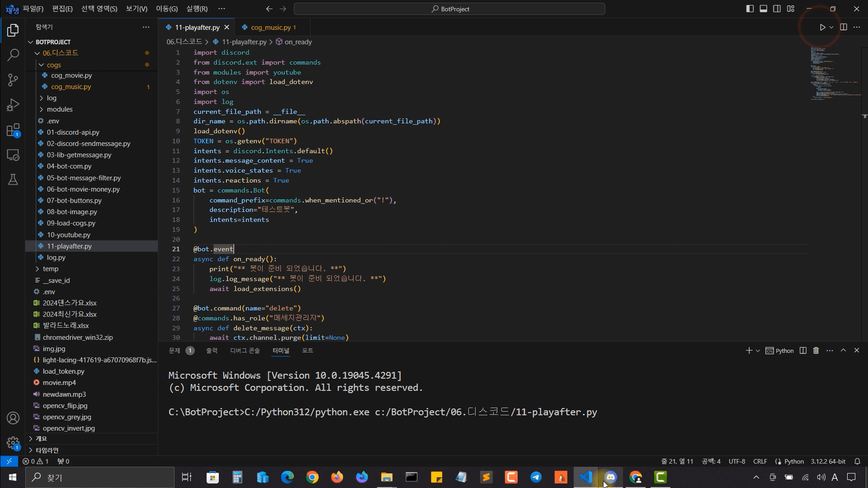Open run button dropdown arrow
The width and height of the screenshot is (868, 488).
click(831, 27)
